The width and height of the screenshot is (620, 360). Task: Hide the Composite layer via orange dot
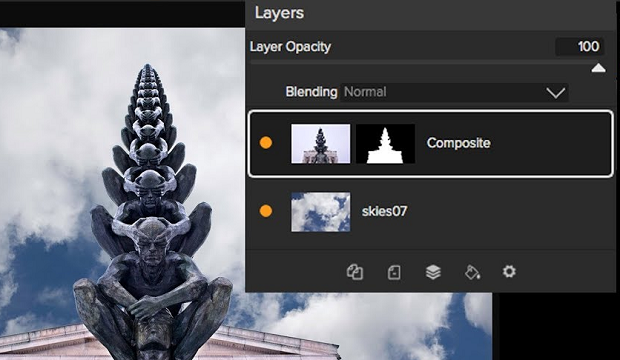click(x=266, y=143)
